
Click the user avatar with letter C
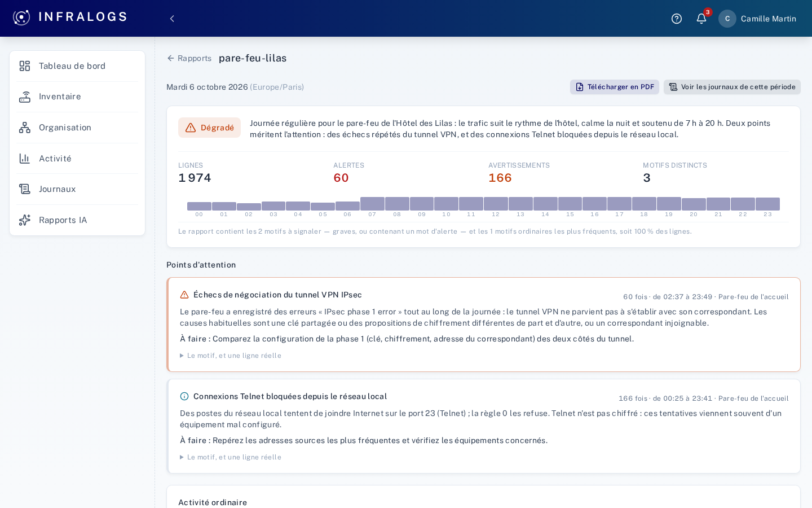tap(727, 19)
